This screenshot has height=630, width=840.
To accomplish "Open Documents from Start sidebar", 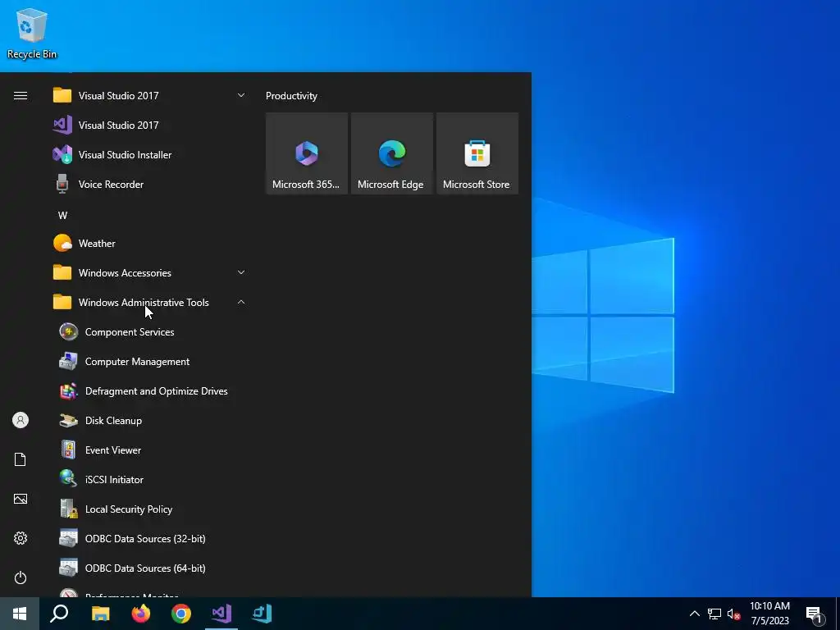I will (x=21, y=459).
